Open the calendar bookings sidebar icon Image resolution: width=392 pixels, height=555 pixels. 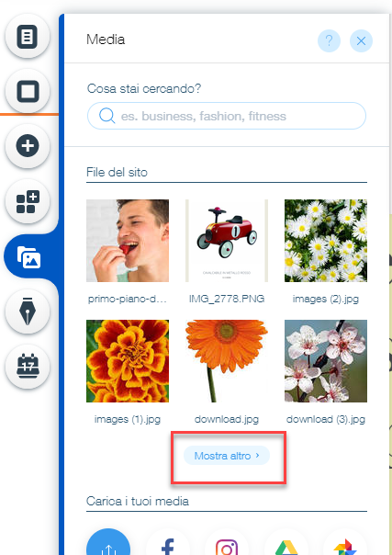28,367
